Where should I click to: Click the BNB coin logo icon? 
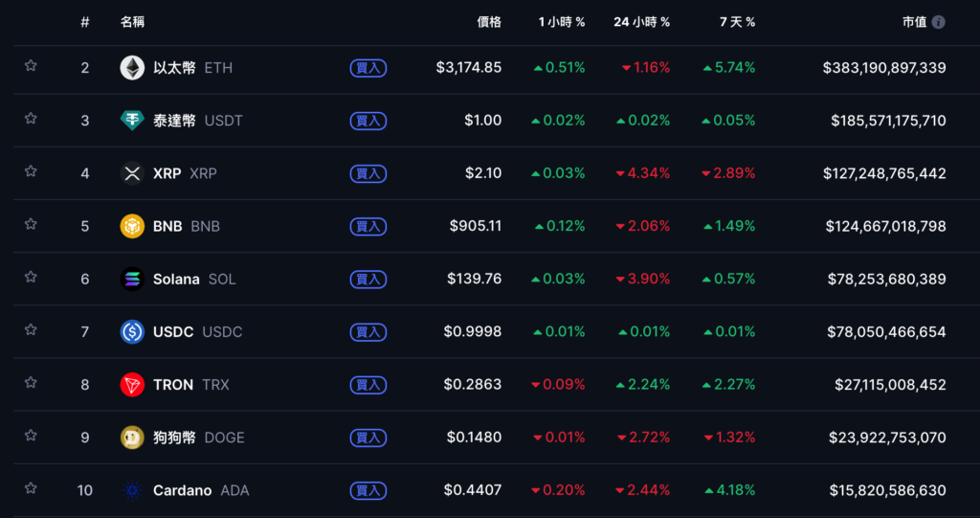[x=132, y=226]
